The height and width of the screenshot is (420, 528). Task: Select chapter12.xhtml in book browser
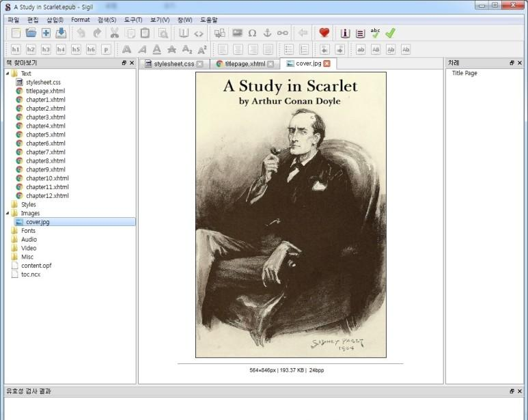click(x=47, y=195)
